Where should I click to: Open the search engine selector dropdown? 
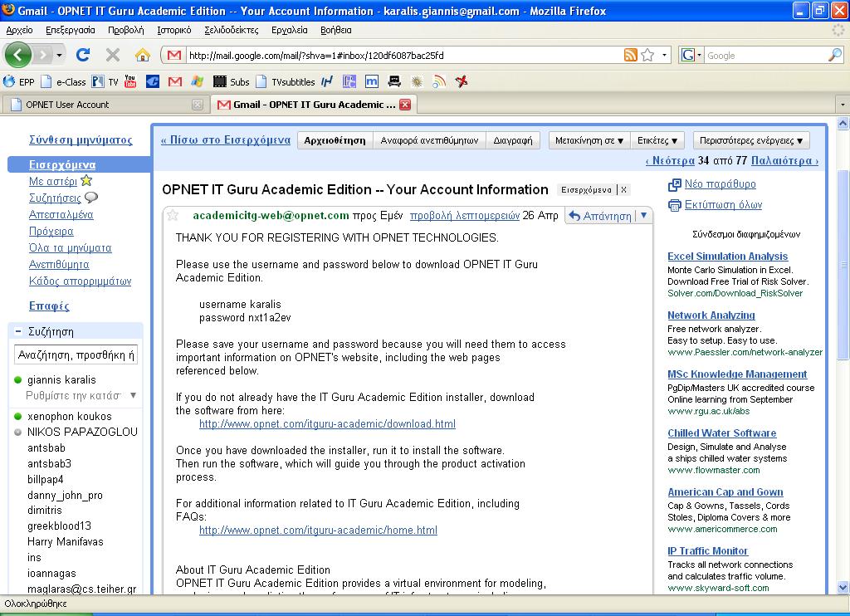coord(699,56)
